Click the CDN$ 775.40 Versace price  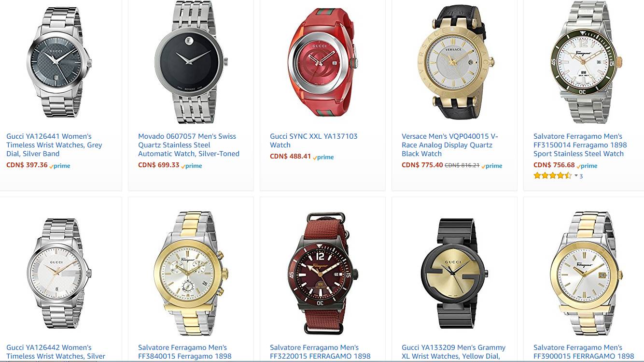click(x=422, y=165)
